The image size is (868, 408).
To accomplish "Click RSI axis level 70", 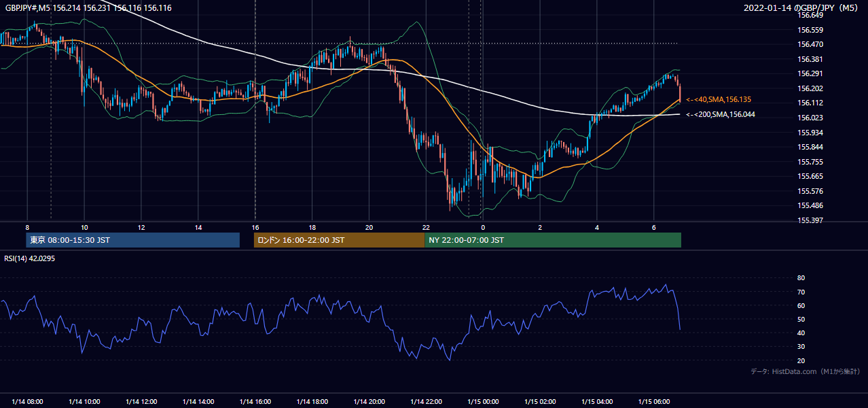I will 801,292.
